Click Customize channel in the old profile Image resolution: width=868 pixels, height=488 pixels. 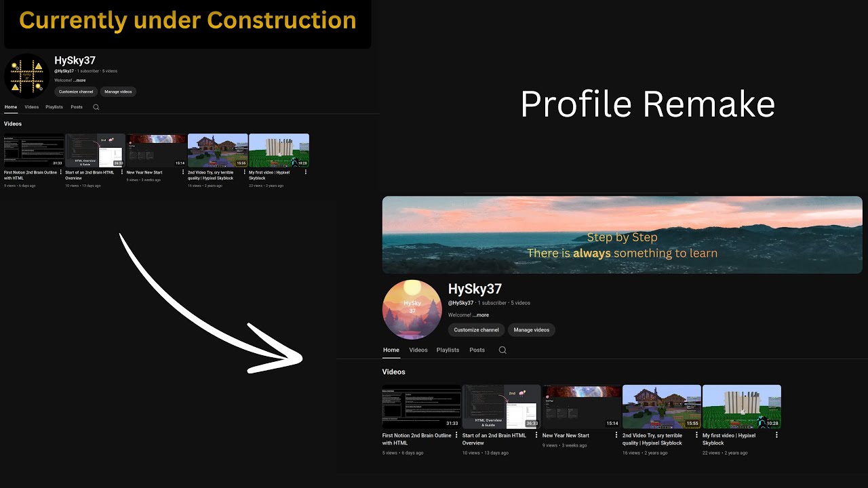(76, 91)
